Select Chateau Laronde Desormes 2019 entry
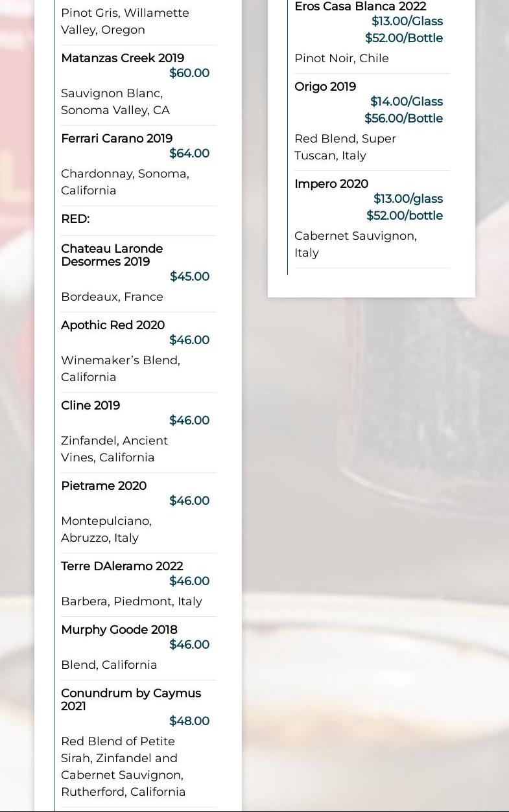509x812 pixels. [112, 255]
